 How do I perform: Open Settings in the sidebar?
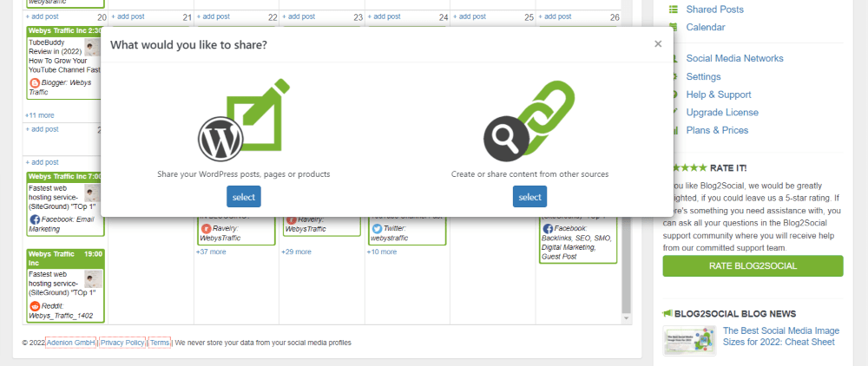coord(703,76)
